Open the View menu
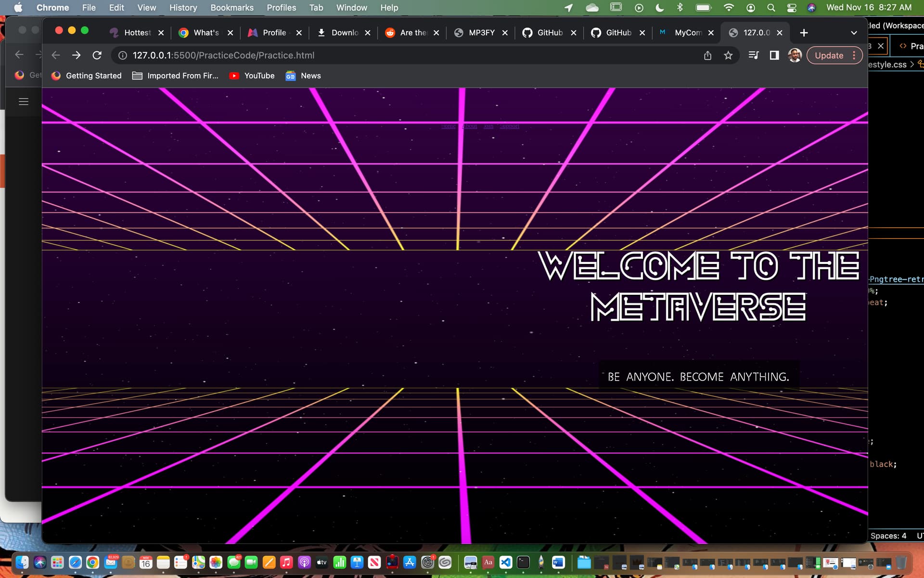Viewport: 924px width, 578px height. click(147, 8)
